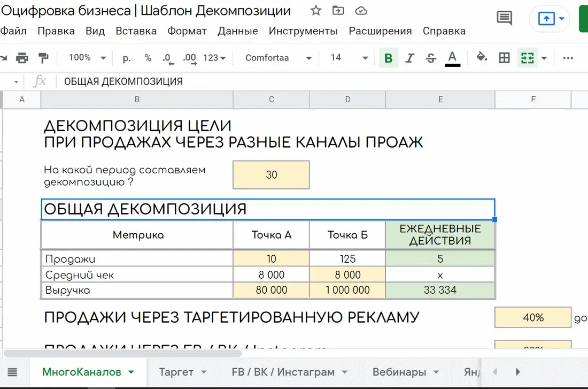Open МногоКаналов tab options arrow
This screenshot has height=389, width=588.
(x=131, y=372)
